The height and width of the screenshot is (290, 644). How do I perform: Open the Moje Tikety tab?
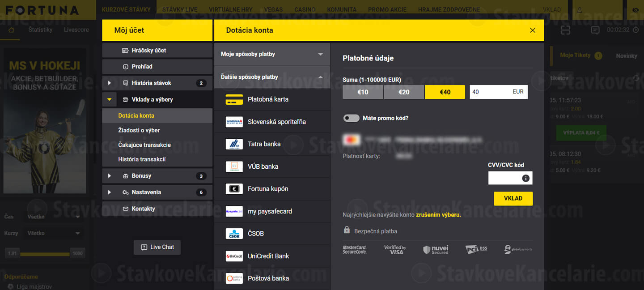[580, 55]
